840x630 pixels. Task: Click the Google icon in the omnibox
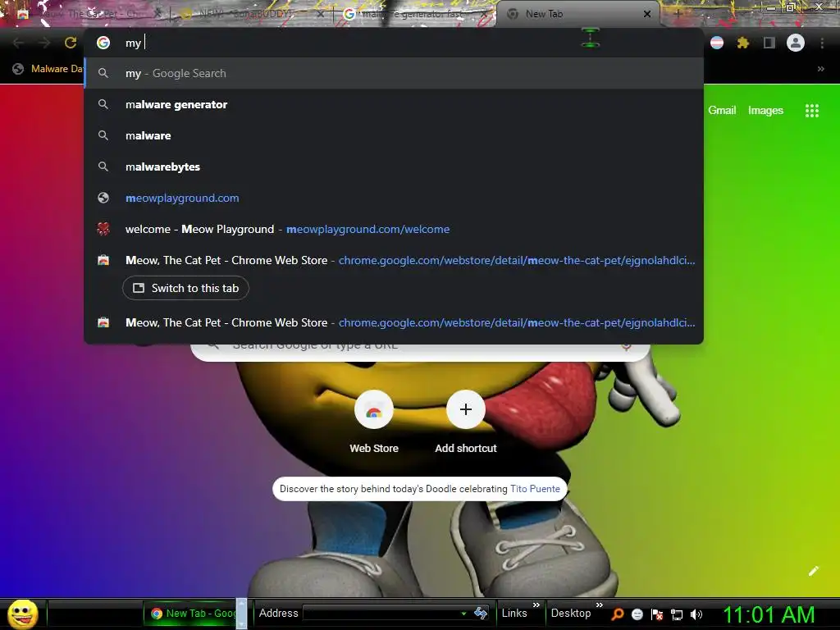tap(103, 43)
